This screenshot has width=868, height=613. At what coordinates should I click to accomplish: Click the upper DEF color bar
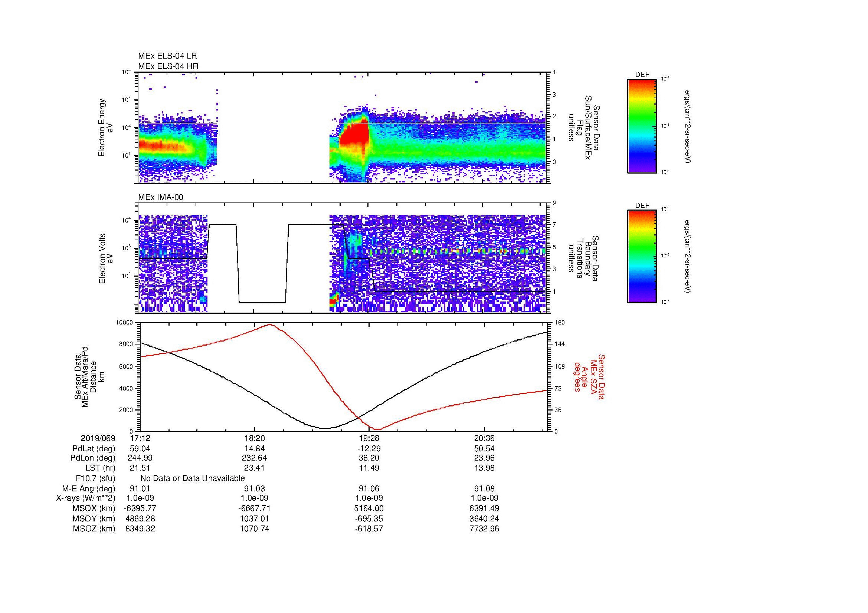[642, 126]
